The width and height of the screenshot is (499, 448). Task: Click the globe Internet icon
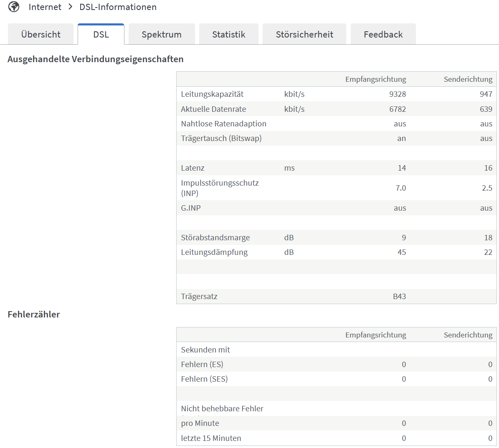tap(14, 7)
